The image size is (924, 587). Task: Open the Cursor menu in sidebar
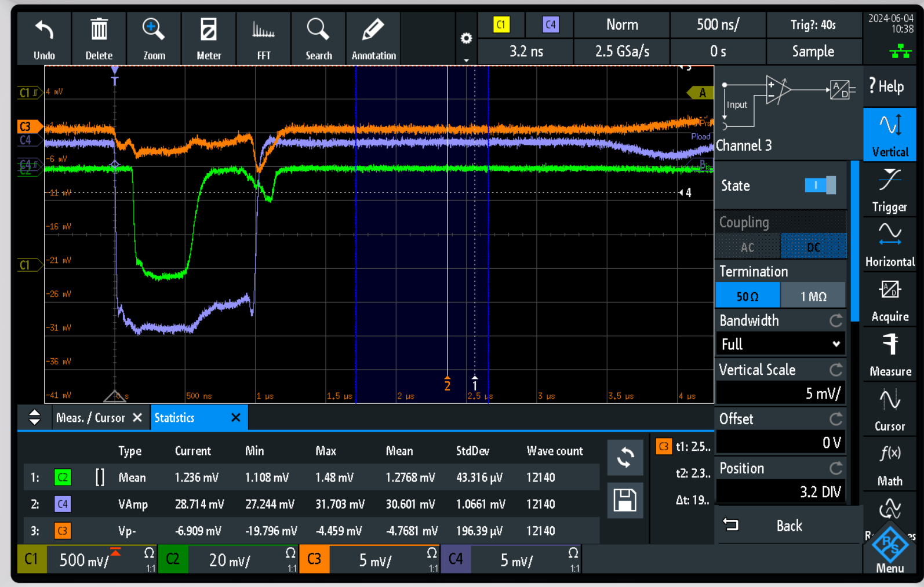click(x=889, y=409)
